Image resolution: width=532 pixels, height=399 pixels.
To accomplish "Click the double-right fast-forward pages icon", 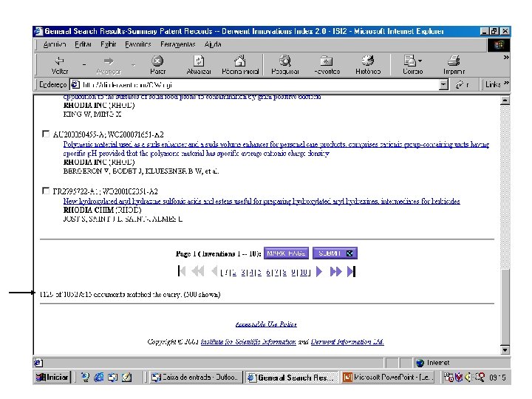I will [x=335, y=271].
